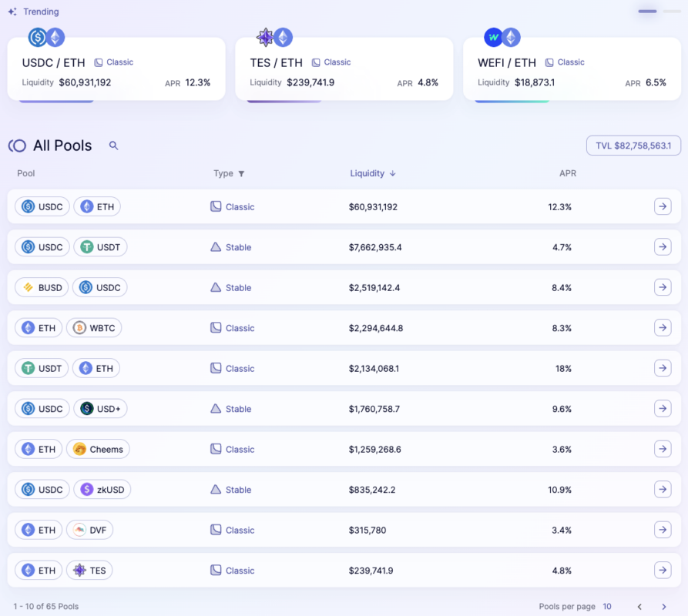Sort pools by Liquidity column
Screen dimensions: 688x616
(x=373, y=173)
